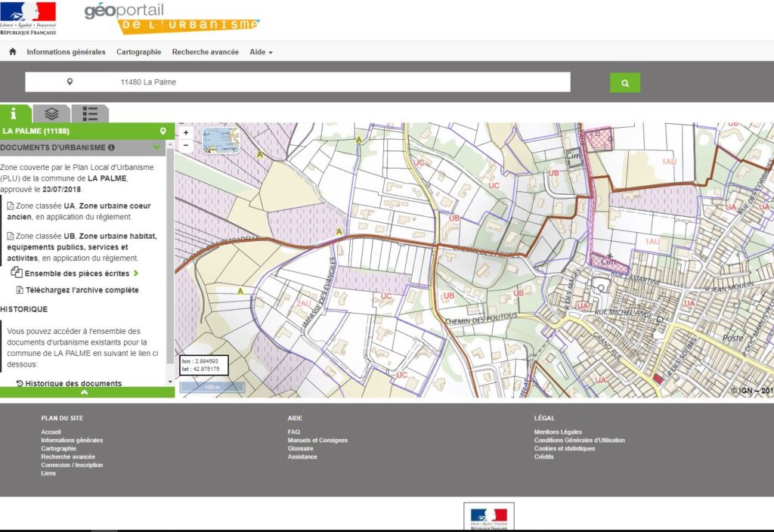Image resolution: width=774 pixels, height=532 pixels.
Task: Click the red highlighted parcel near Poste
Action: [x=658, y=379]
